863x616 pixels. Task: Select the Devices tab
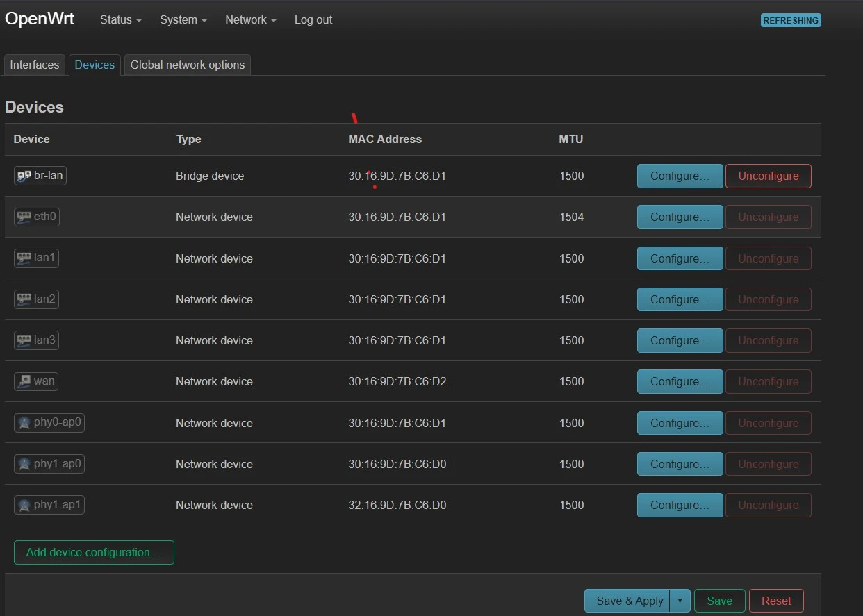[x=94, y=65]
